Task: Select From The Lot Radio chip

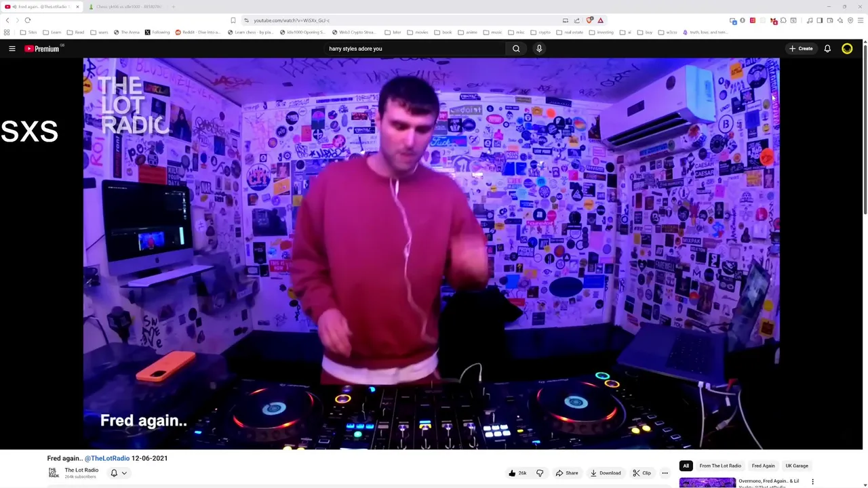Action: pos(720,466)
